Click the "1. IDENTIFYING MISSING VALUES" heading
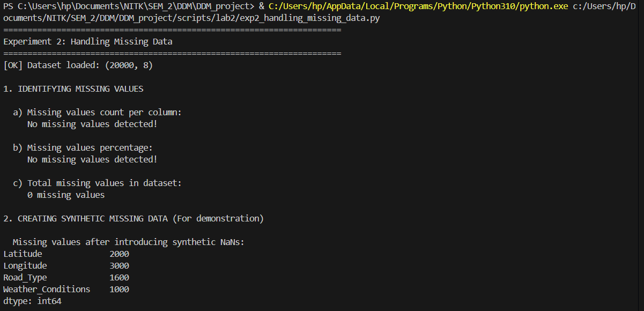The height and width of the screenshot is (311, 644). pos(73,89)
